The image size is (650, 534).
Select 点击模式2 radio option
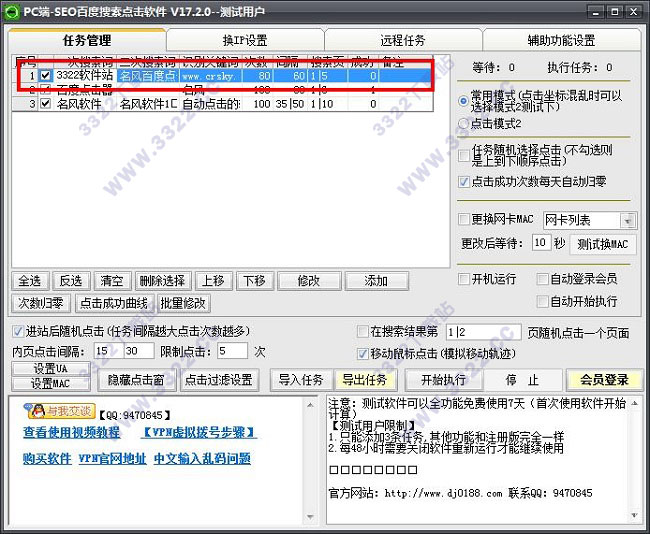click(464, 124)
